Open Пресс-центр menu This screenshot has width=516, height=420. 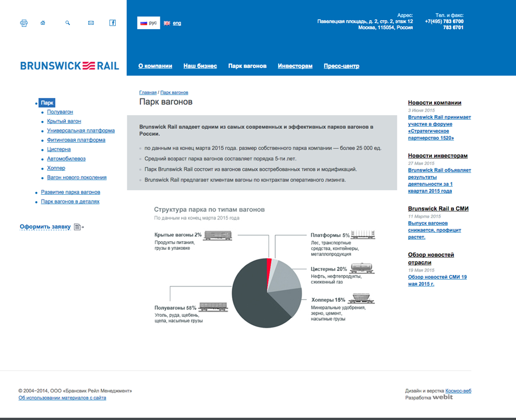click(x=341, y=66)
